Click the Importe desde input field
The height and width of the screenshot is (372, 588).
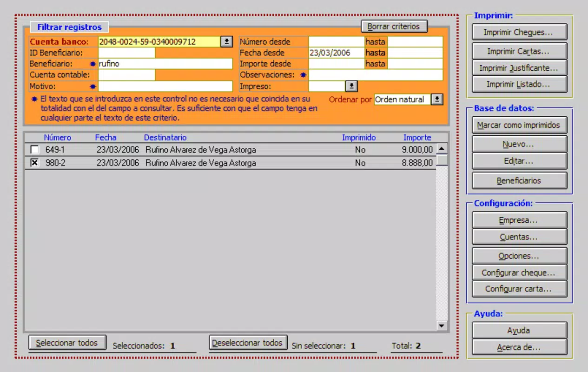pos(337,64)
